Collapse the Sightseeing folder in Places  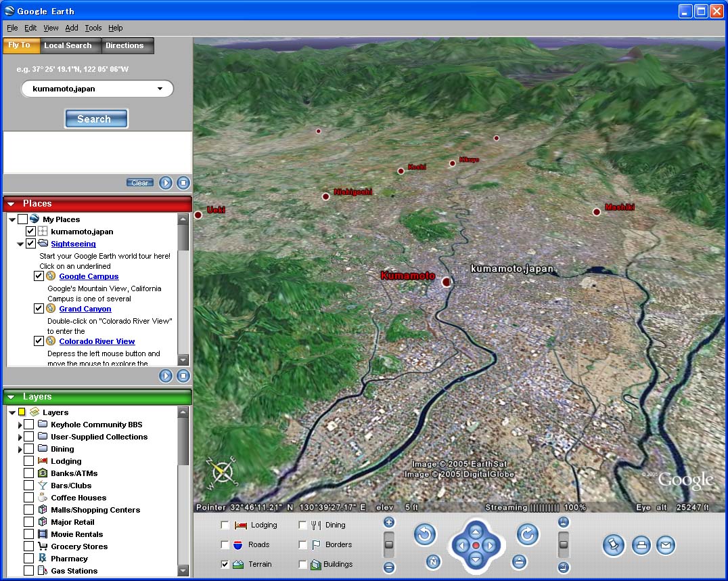(x=20, y=244)
